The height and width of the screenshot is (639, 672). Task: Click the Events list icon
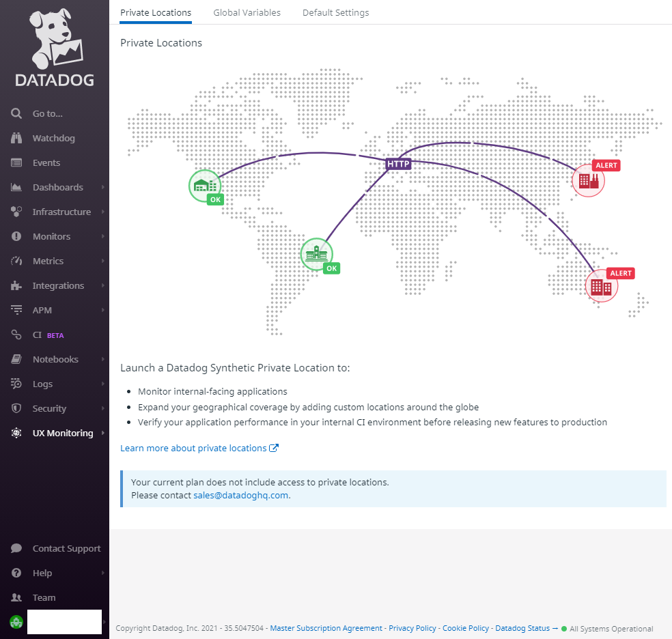[16, 162]
